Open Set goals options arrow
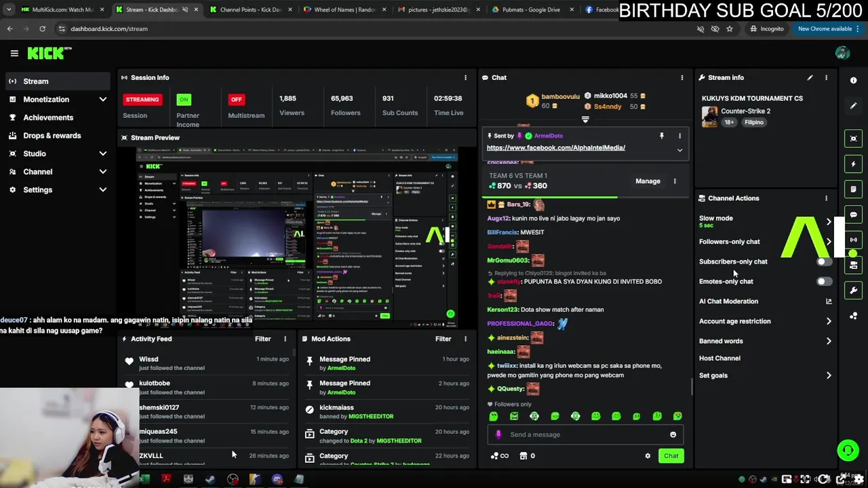The width and height of the screenshot is (868, 488). [x=829, y=375]
